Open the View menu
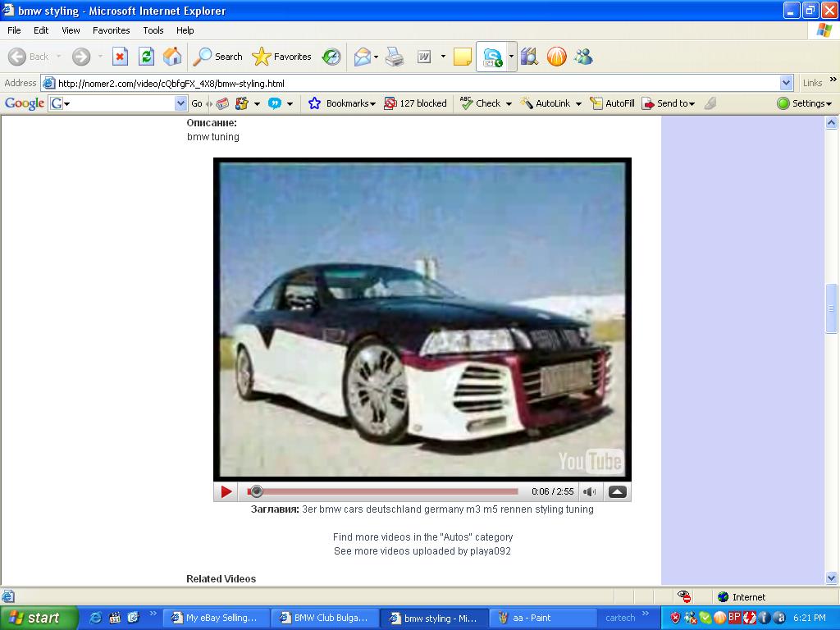 click(x=71, y=30)
